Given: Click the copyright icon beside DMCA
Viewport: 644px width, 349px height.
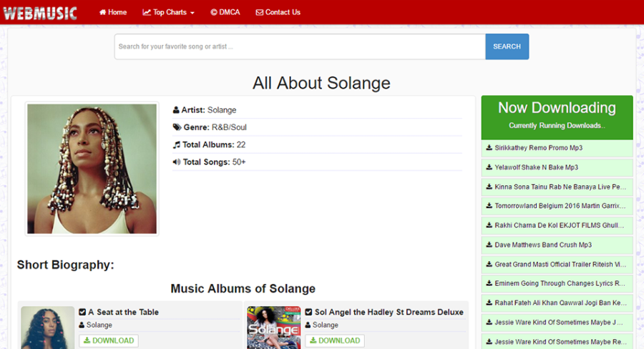Looking at the screenshot, I should click(213, 12).
